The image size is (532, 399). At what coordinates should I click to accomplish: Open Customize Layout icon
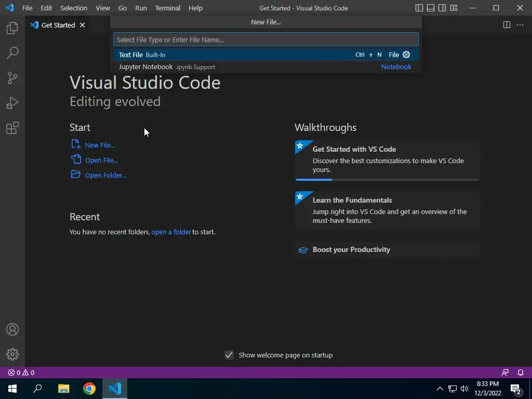pos(454,8)
